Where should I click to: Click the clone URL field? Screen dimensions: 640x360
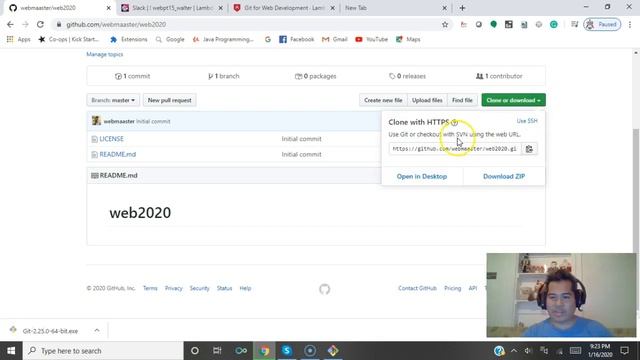(455, 149)
